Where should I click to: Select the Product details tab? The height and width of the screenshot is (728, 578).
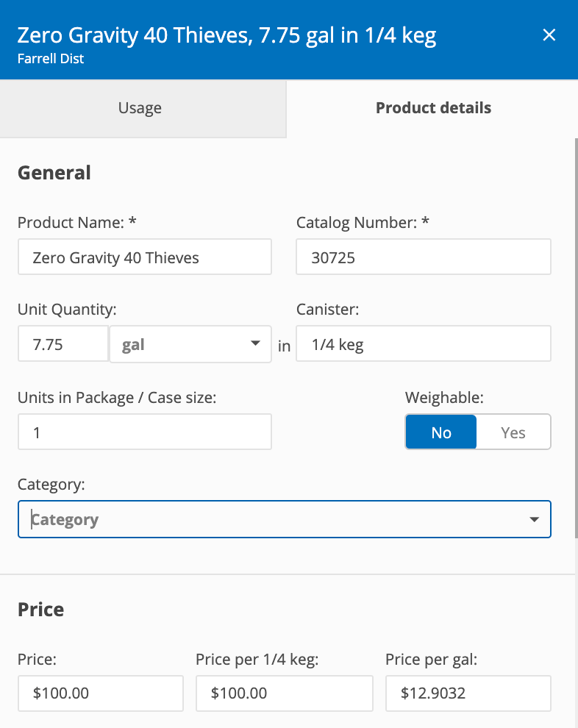click(433, 107)
